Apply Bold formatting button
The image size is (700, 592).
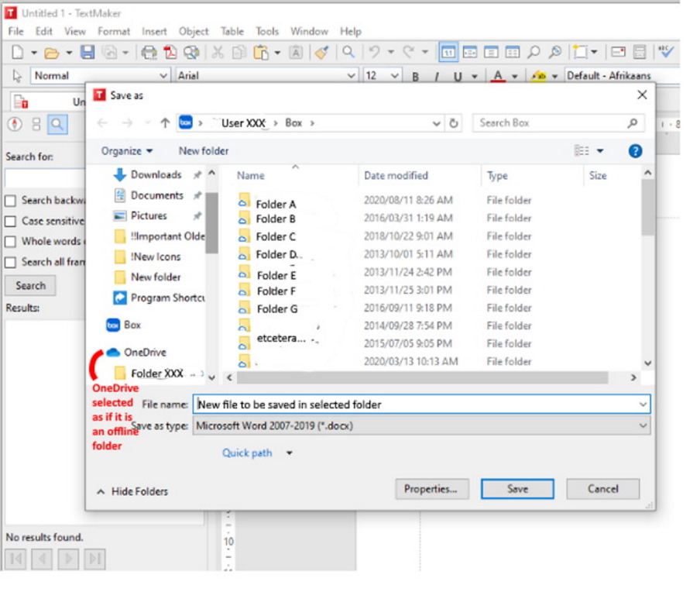pos(416,77)
